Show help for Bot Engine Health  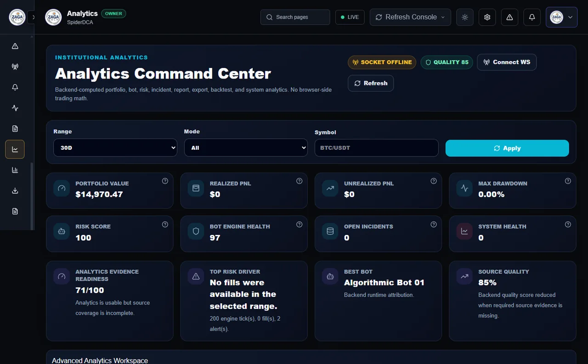[300, 224]
